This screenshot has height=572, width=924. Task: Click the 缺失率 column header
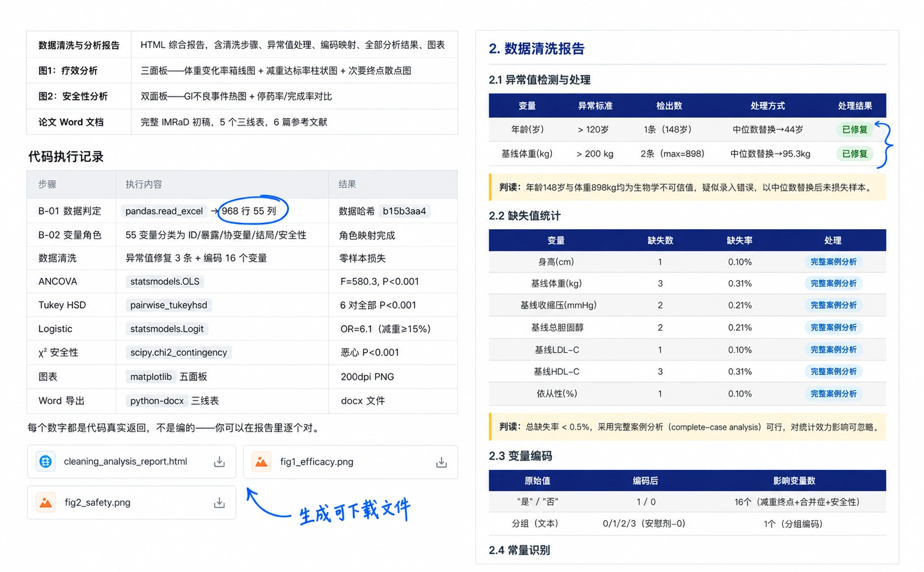(x=740, y=240)
